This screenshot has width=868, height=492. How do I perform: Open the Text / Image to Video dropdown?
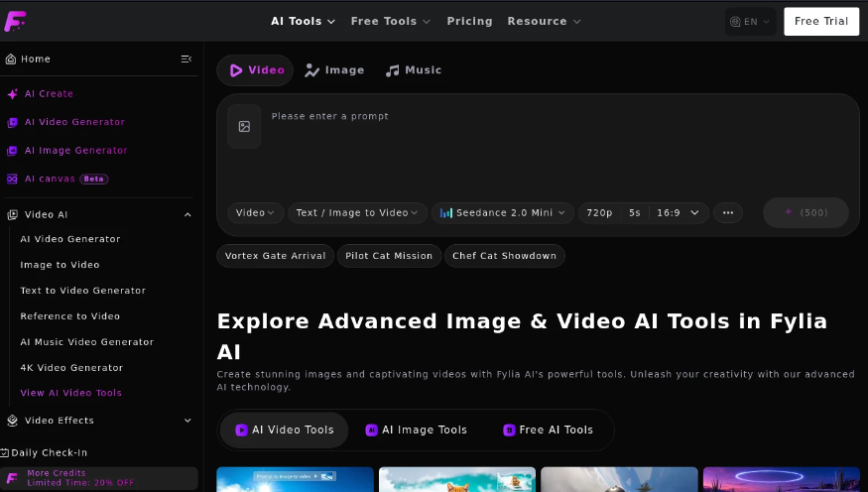pyautogui.click(x=357, y=212)
